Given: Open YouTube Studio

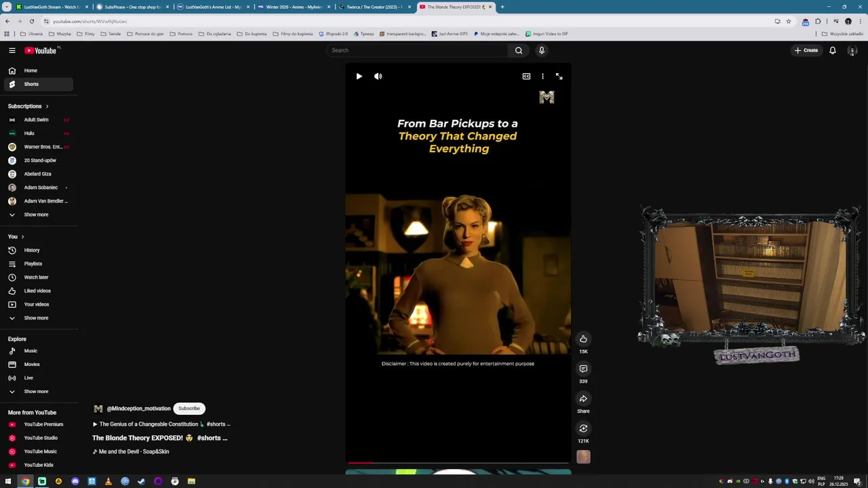Looking at the screenshot, I should coord(38,438).
